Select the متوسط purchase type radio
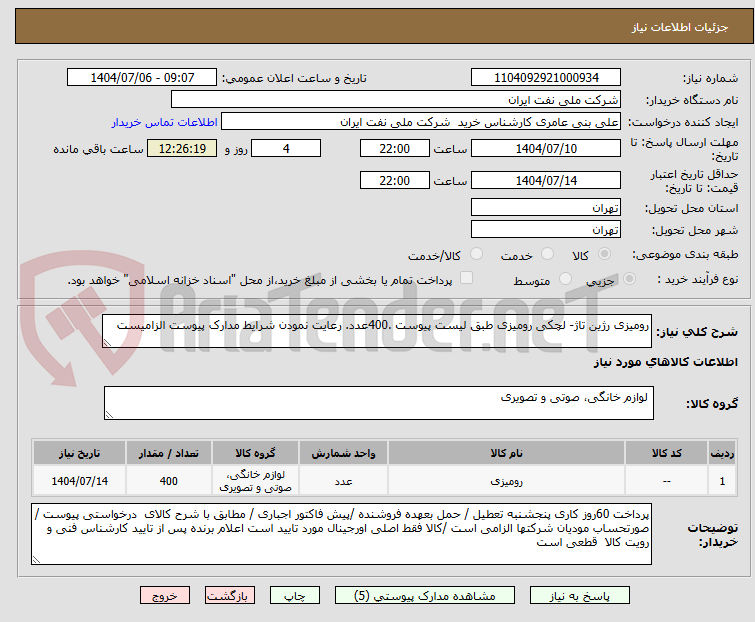 (x=565, y=279)
